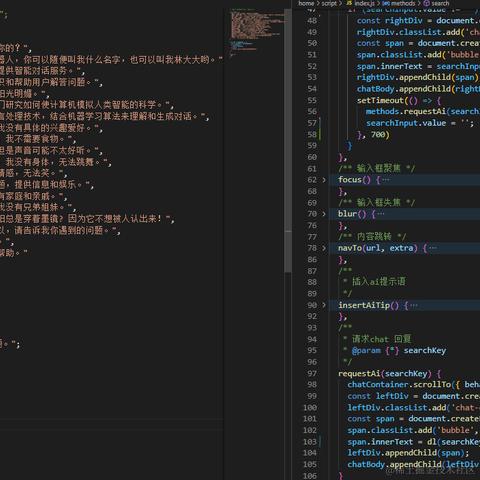This screenshot has height=480, width=480.
Task: Click 'span.innerText' on line 52
Action: (390, 66)
